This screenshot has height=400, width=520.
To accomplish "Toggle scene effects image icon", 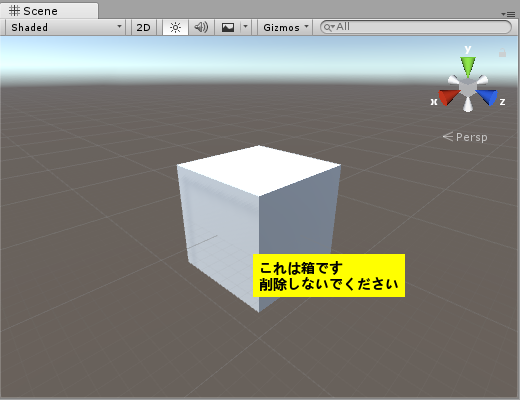I will tap(228, 27).
